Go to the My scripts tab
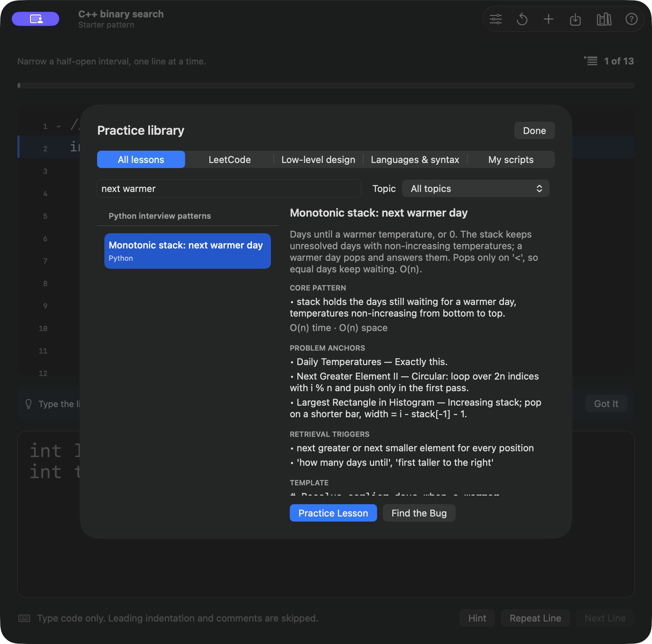 coord(511,159)
